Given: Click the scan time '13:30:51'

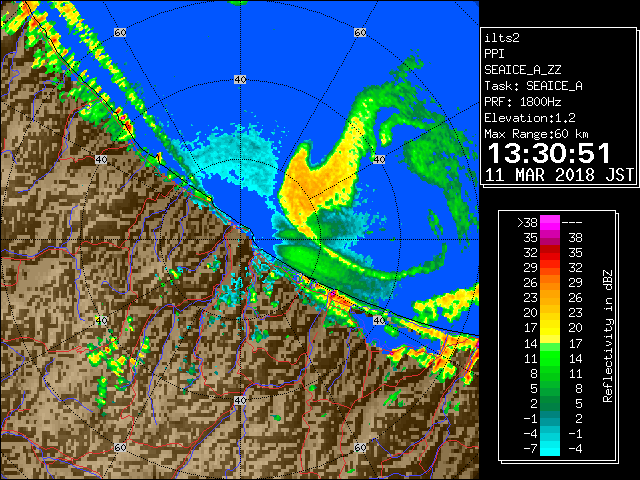Looking at the screenshot, I should [549, 153].
